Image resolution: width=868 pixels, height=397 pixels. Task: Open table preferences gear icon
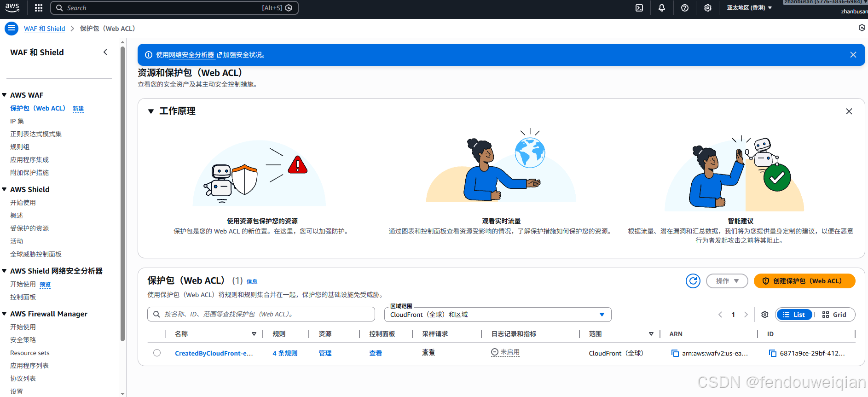765,315
